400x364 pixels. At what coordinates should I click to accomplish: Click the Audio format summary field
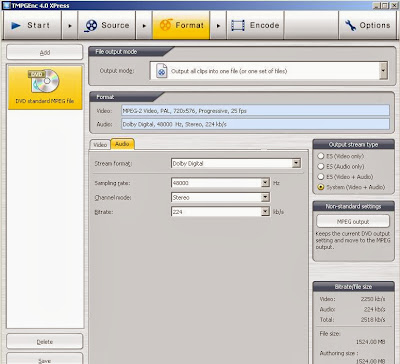pyautogui.click(x=255, y=124)
